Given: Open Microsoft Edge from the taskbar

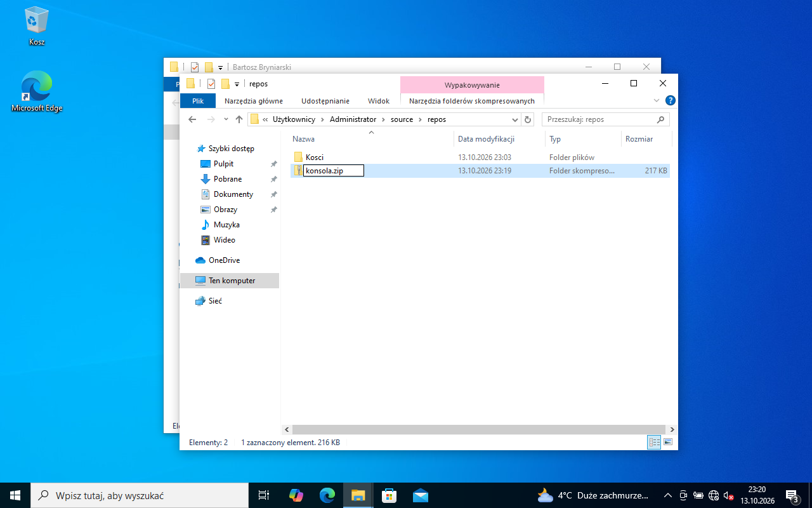Looking at the screenshot, I should 327,495.
